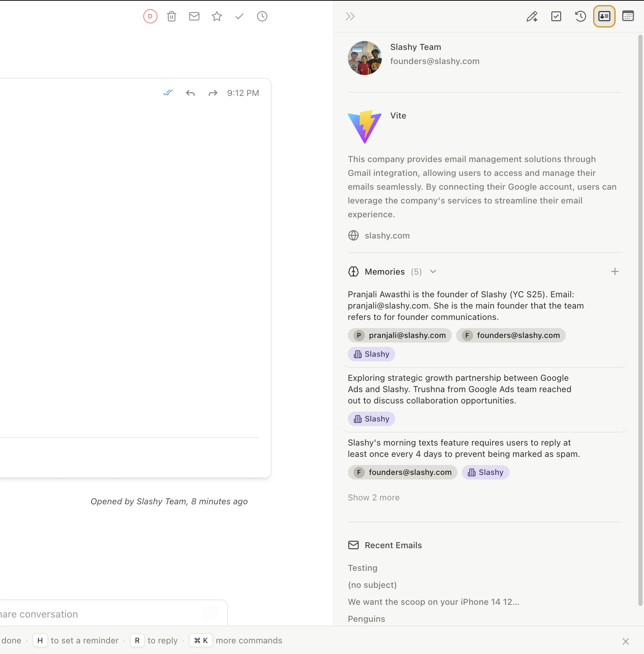Open the Recent Emails section

[393, 545]
